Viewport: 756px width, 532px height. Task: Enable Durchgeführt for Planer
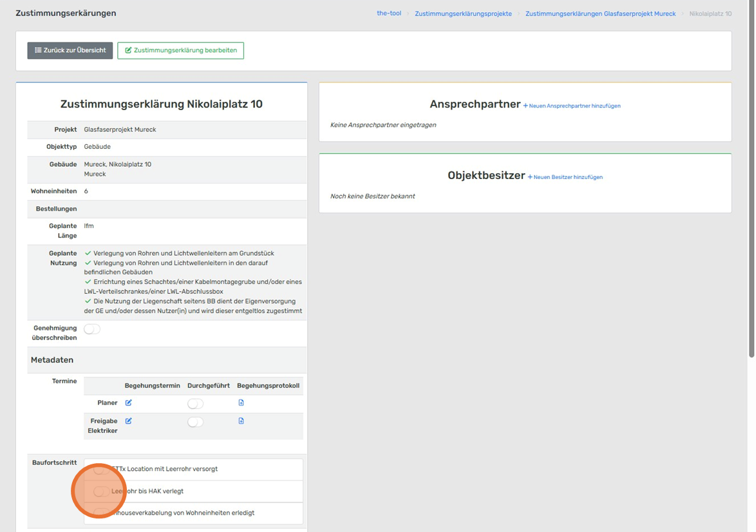[x=195, y=404]
